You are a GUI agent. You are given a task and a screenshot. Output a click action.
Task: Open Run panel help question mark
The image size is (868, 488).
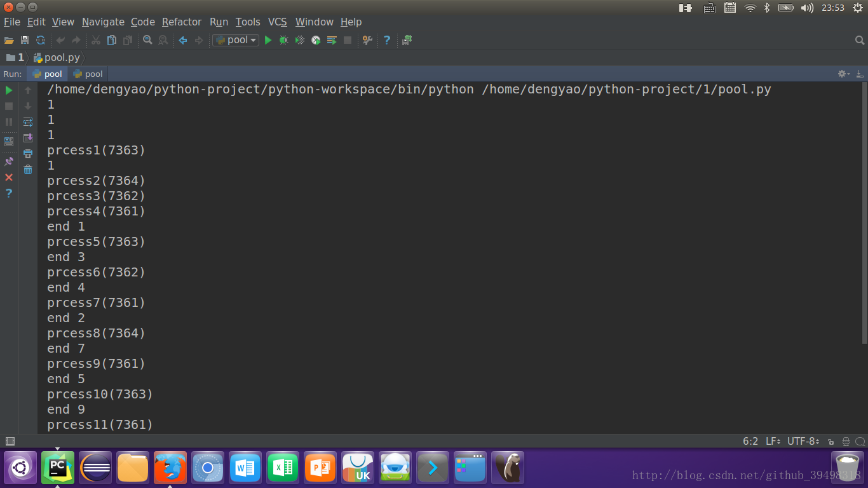tap(9, 193)
